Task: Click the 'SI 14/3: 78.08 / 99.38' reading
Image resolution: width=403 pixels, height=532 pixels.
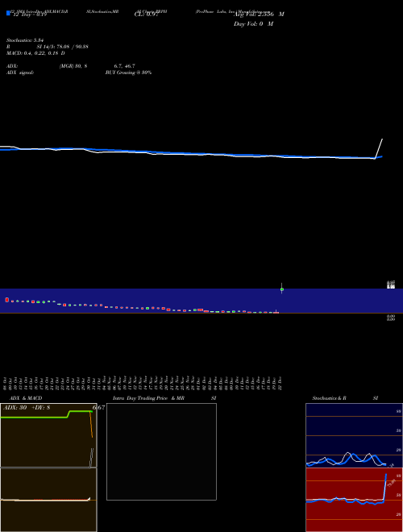Action: (x=62, y=47)
